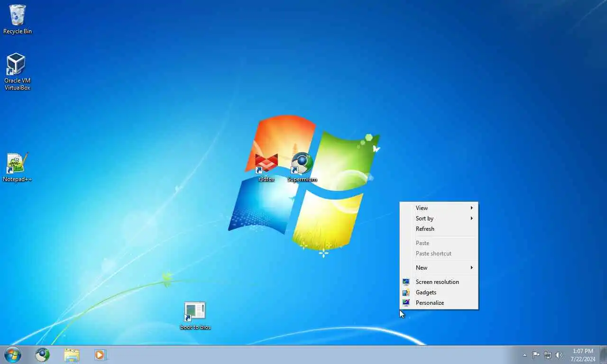Expand the Sort by submenu
The height and width of the screenshot is (364, 607).
pos(439,218)
